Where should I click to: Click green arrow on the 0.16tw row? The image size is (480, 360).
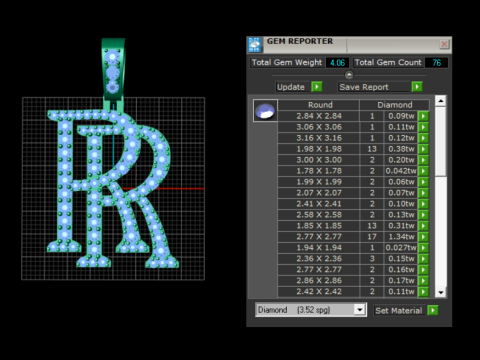coord(423,270)
